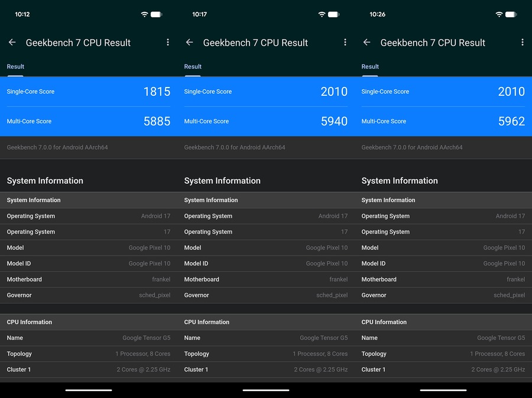Tap the 10:12 clock in status bar
This screenshot has width=532, height=398.
click(x=22, y=14)
